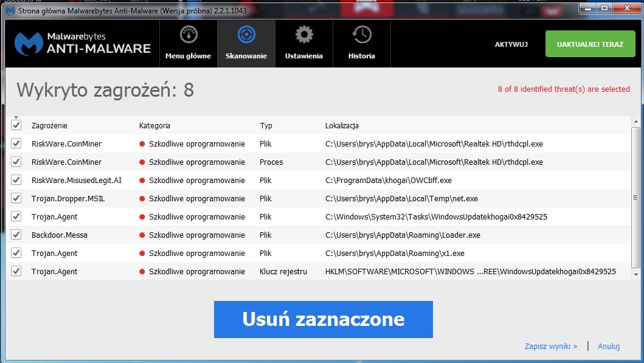Screen dimensions: 644x363
Task: Minimize the Malwarebytes window
Action: click(x=588, y=8)
